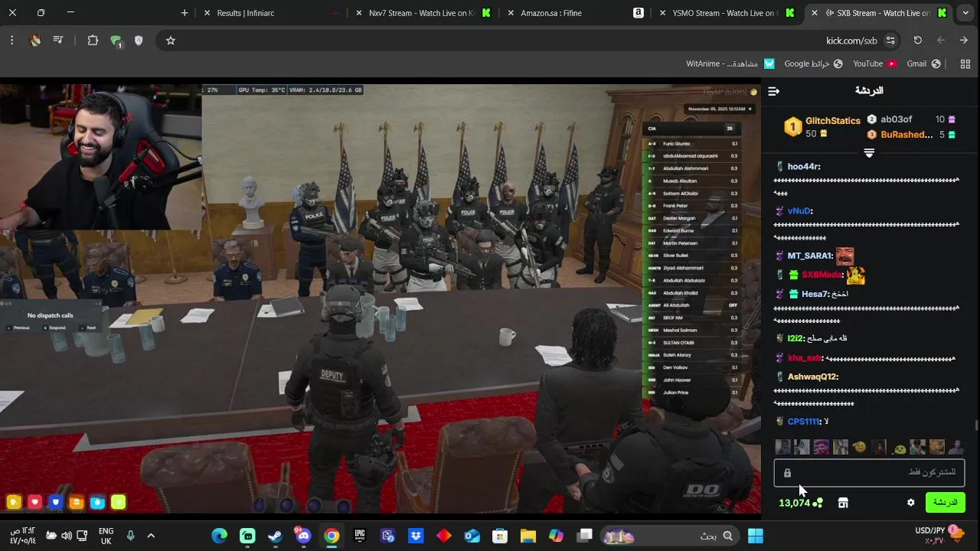Screen dimensions: 980x551
Task: Click username kha_sxb in chat
Action: [804, 358]
